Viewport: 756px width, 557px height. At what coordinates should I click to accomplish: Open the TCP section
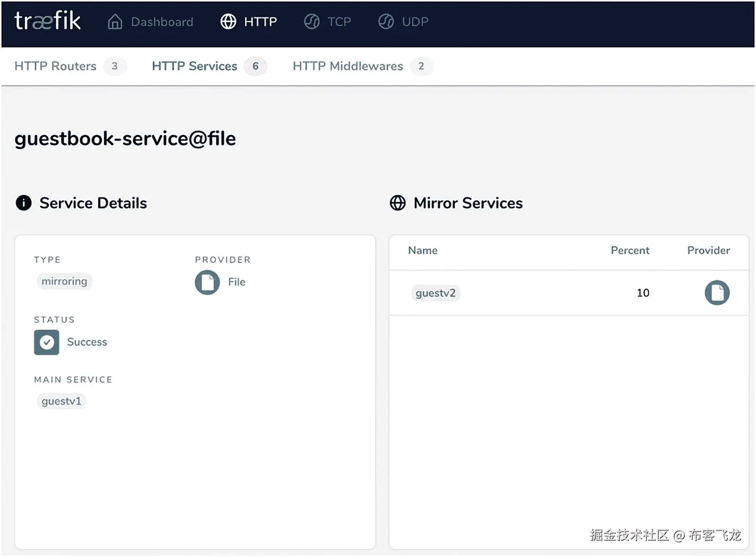[x=339, y=22]
